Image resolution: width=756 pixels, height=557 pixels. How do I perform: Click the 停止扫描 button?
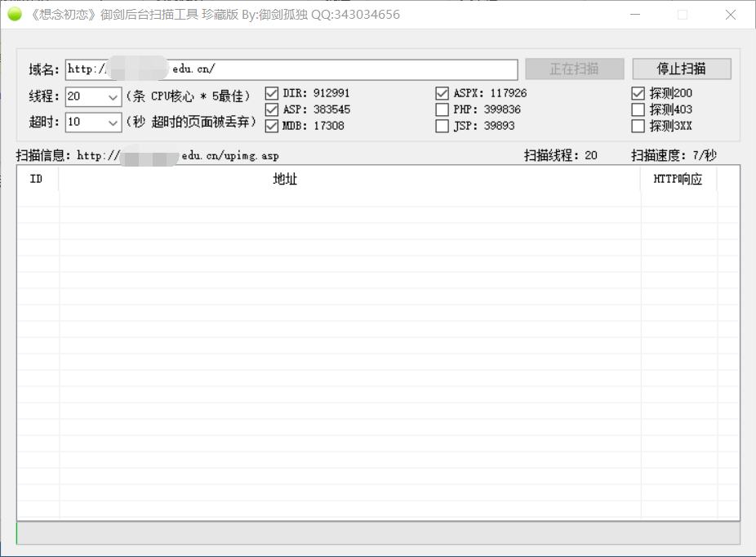(x=682, y=69)
